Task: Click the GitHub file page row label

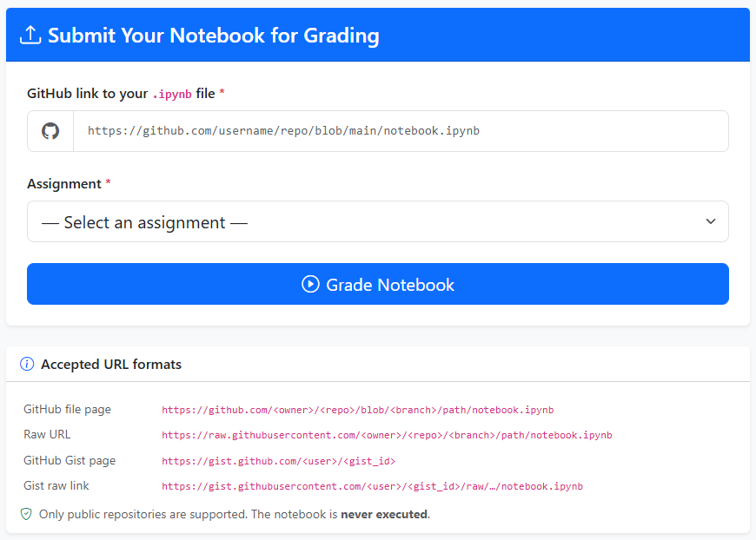Action: coord(67,410)
